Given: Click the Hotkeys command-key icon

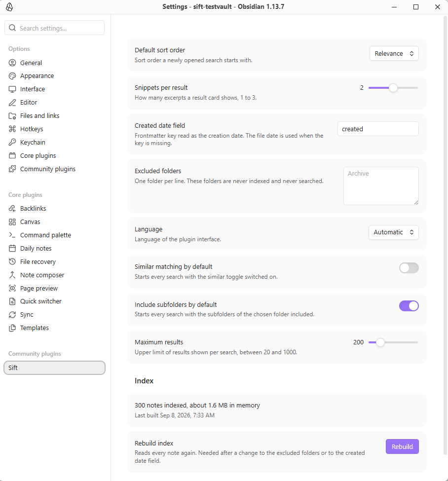Looking at the screenshot, I should [x=12, y=129].
